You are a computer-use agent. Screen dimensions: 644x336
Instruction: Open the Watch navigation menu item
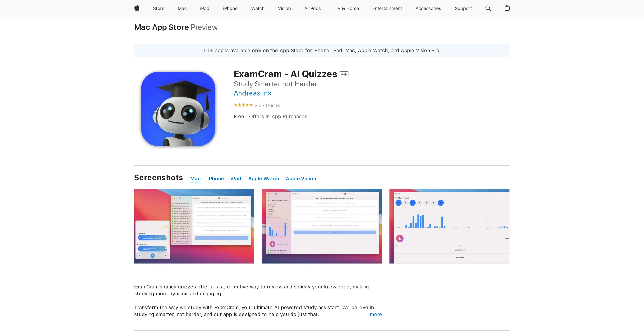(258, 8)
